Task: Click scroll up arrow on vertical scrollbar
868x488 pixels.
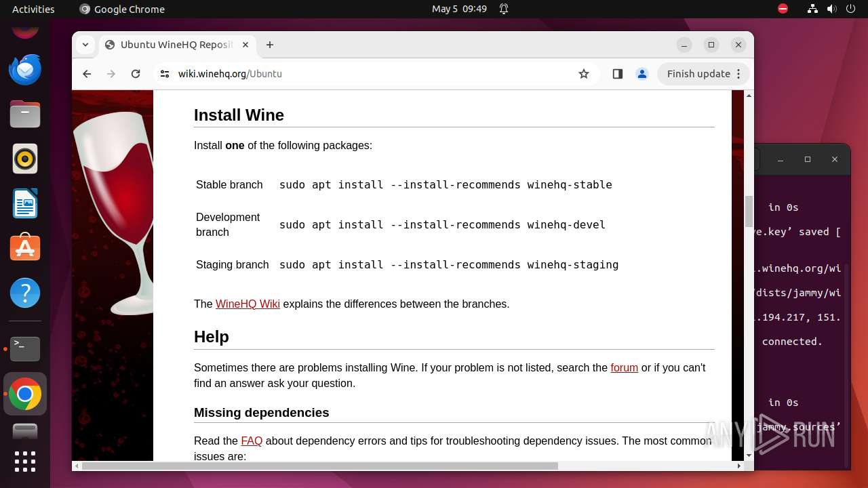Action: click(749, 96)
